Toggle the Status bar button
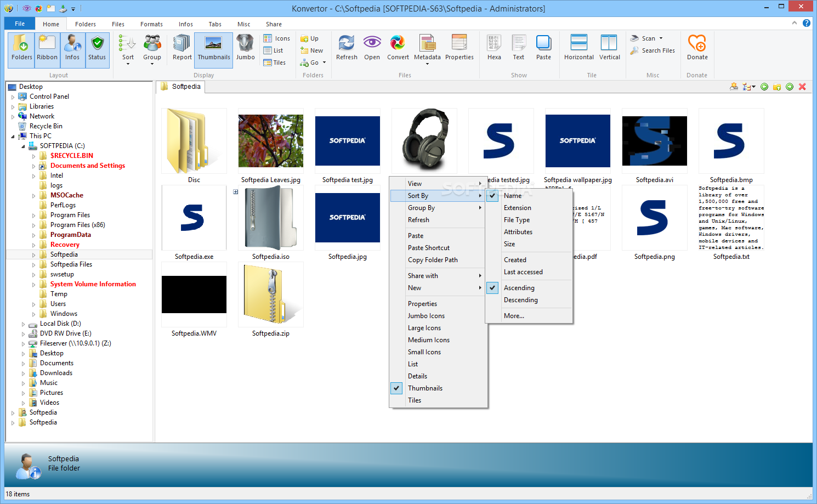Screen dimensions: 817x504 pos(97,50)
